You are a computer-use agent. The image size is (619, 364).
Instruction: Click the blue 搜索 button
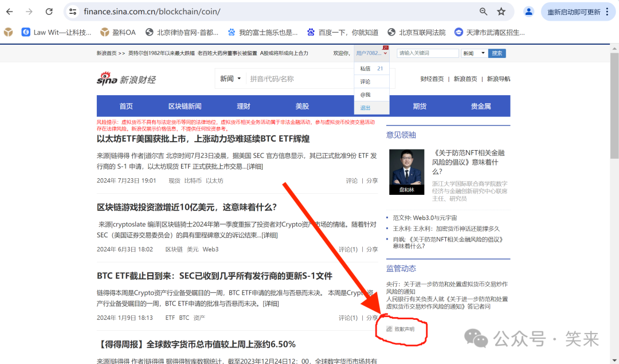(x=497, y=53)
